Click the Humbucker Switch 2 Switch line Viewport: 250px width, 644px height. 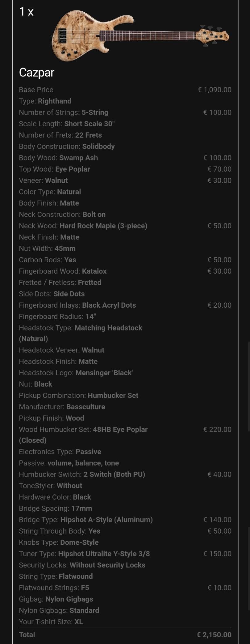coord(125,474)
